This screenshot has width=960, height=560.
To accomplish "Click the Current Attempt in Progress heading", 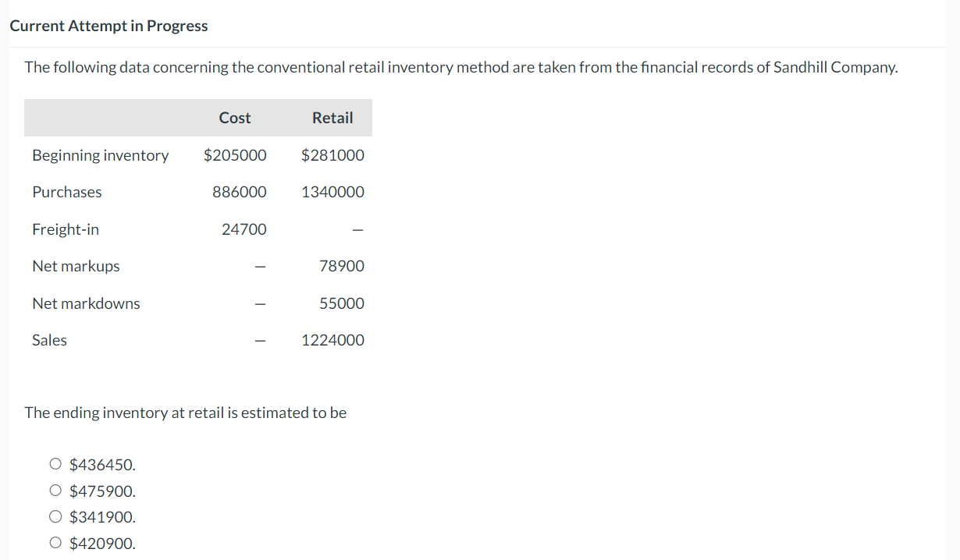I will (108, 25).
